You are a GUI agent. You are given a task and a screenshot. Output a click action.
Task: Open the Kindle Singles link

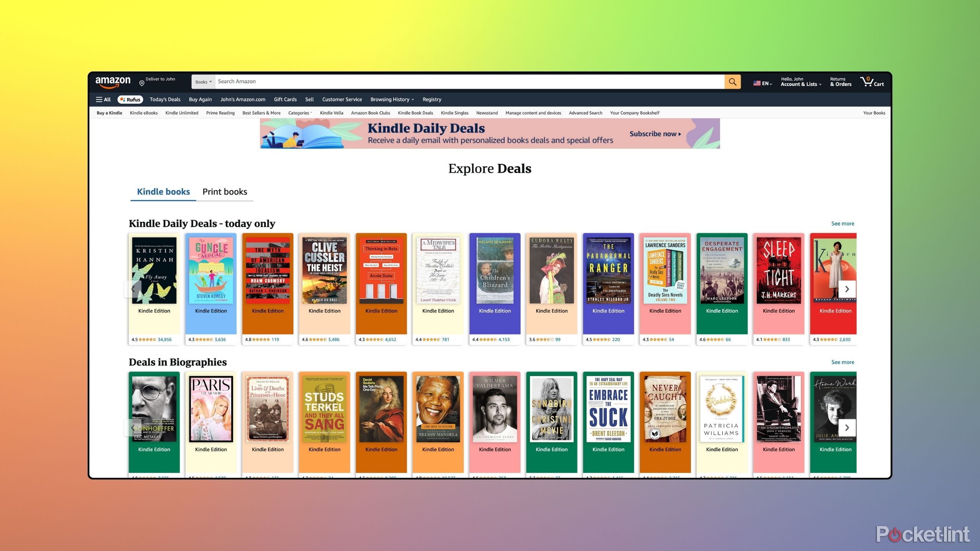(454, 113)
